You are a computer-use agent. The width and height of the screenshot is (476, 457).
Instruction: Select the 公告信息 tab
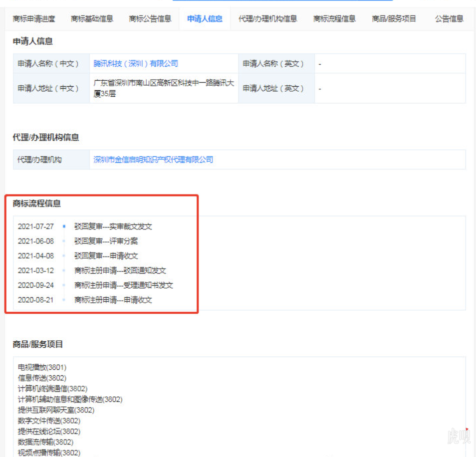[449, 19]
